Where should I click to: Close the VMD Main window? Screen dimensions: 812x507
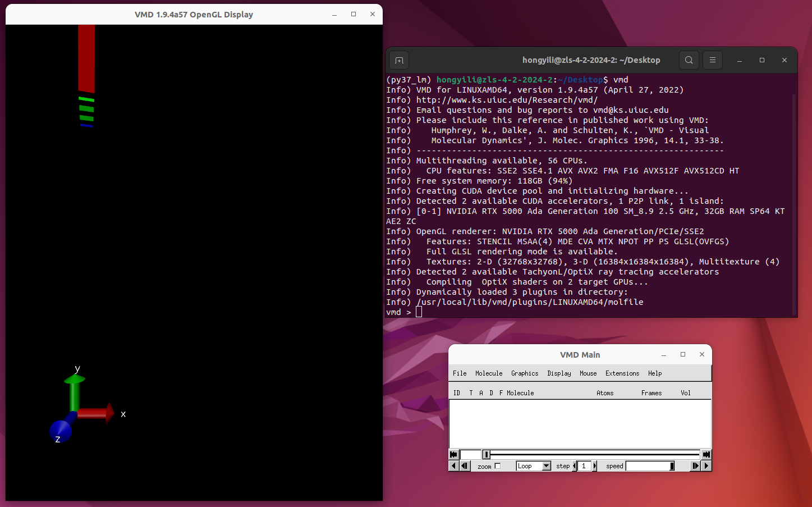(702, 354)
